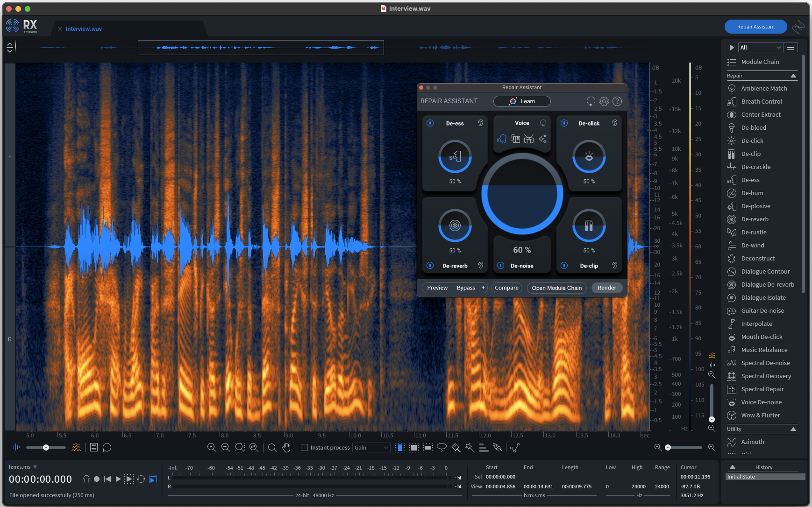The height and width of the screenshot is (507, 812).
Task: Select the Voice profile icon in Repair Assistant
Action: click(x=502, y=139)
